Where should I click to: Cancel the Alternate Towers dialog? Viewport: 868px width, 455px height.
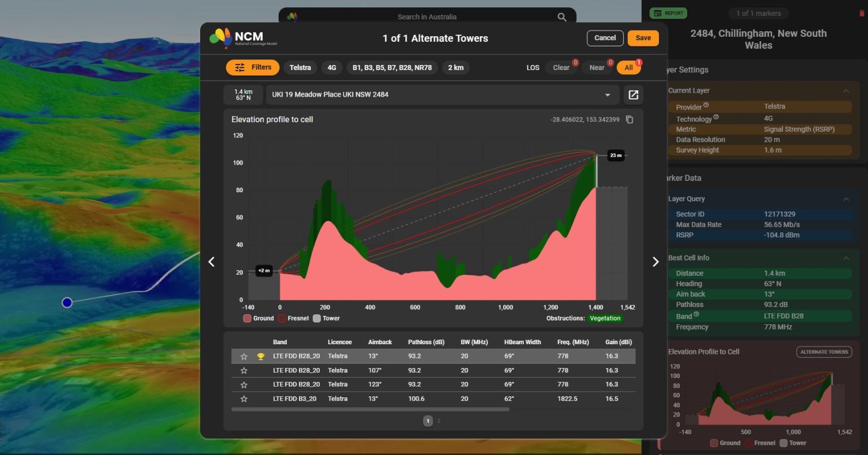605,38
